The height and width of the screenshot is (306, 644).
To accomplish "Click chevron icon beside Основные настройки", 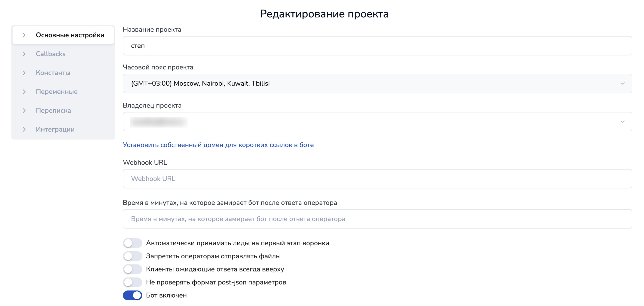I will (24, 35).
